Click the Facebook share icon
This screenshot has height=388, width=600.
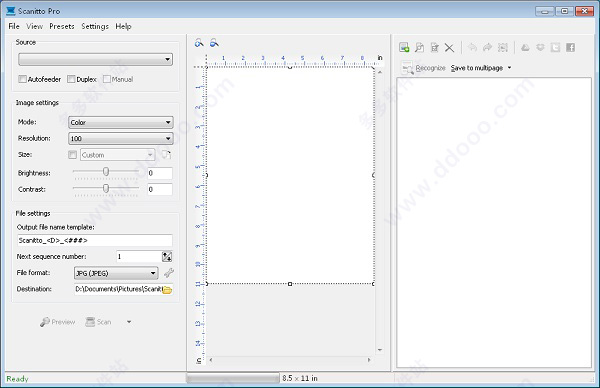(x=571, y=47)
